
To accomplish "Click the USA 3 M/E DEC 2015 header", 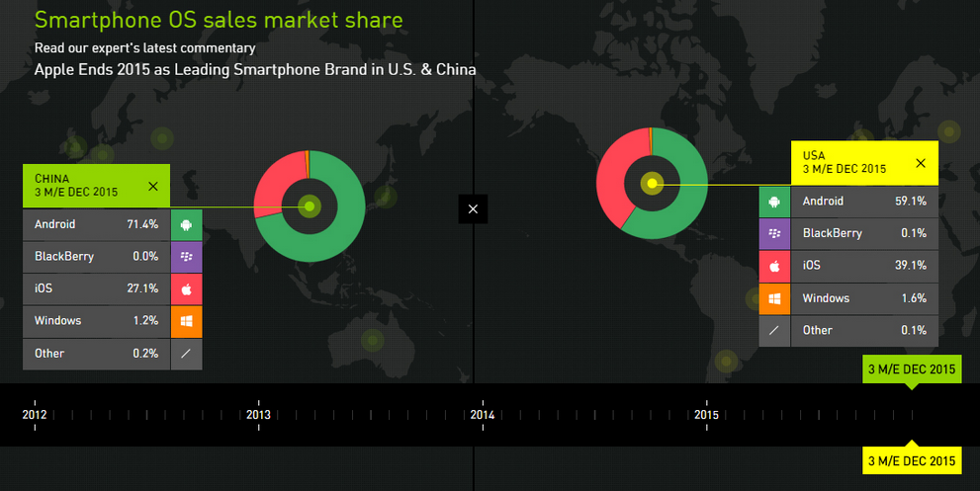I will tap(864, 162).
